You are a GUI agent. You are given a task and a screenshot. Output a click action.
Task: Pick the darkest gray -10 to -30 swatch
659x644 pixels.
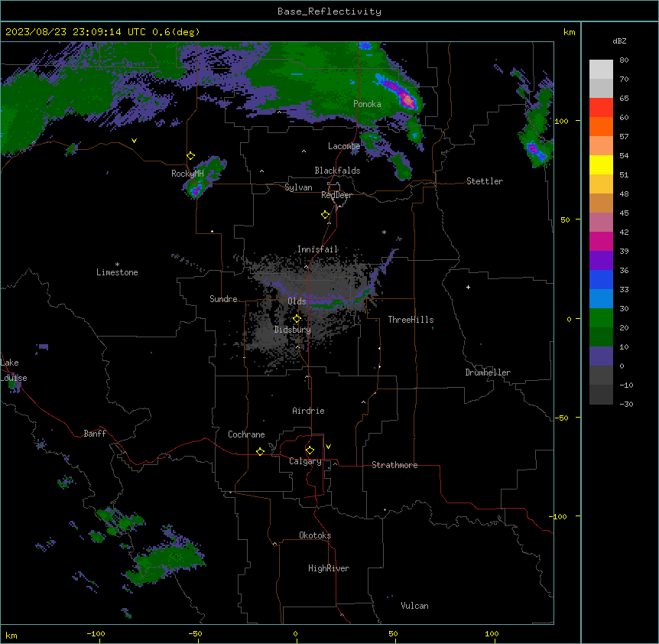[x=601, y=395]
